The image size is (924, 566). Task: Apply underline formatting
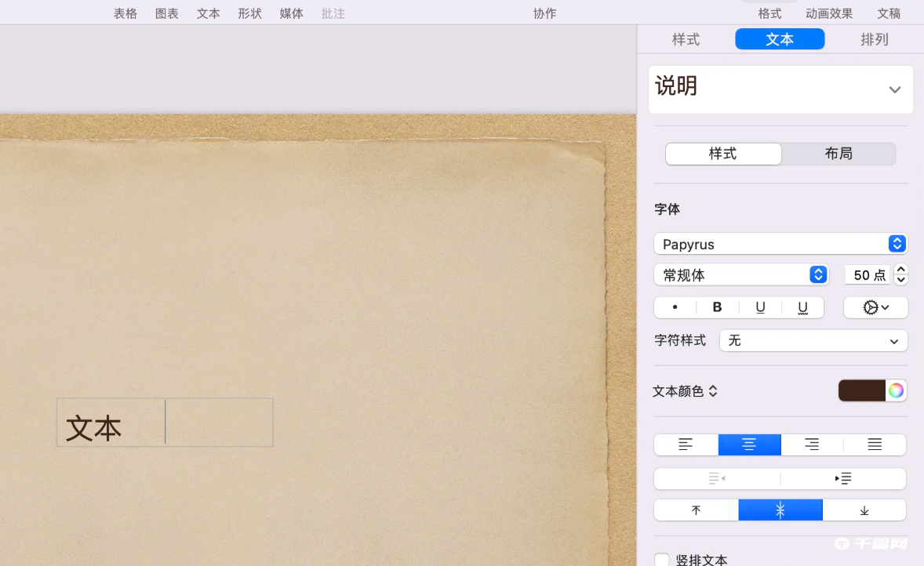click(x=759, y=307)
